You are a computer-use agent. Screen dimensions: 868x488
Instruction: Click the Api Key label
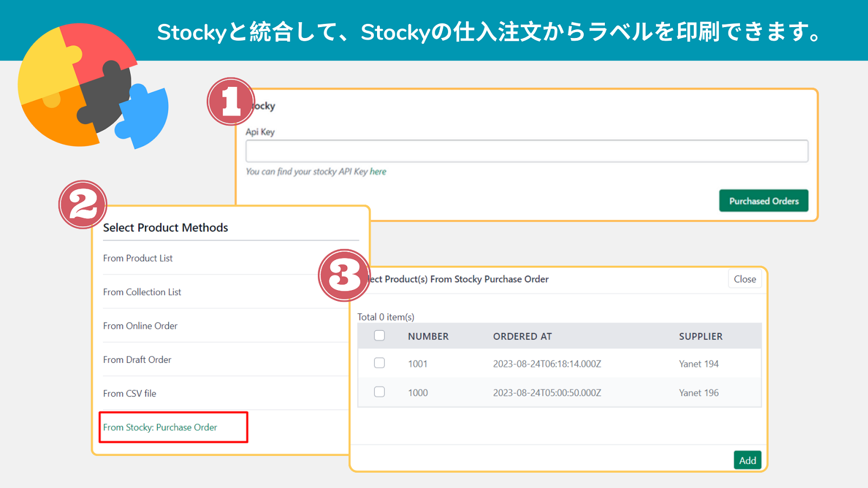pyautogui.click(x=260, y=132)
